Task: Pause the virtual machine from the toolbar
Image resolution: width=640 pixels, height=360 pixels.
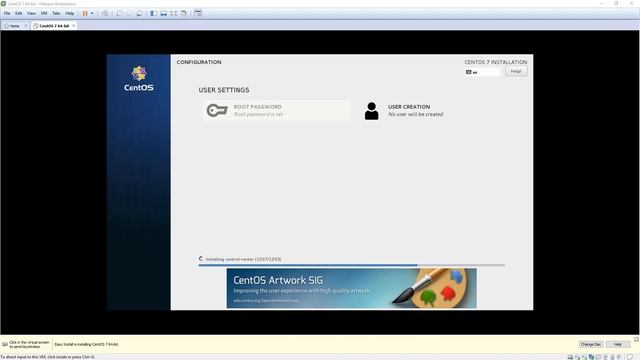Action: coord(85,13)
